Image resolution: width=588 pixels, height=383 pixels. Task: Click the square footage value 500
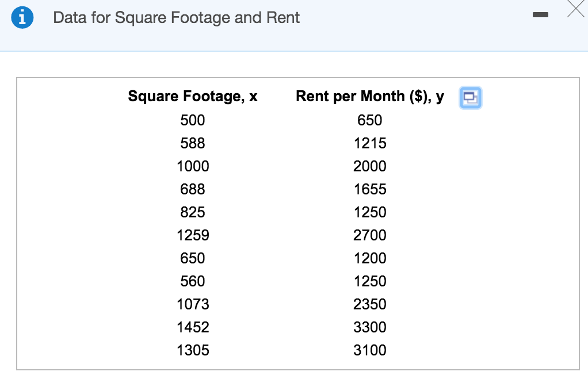193,120
